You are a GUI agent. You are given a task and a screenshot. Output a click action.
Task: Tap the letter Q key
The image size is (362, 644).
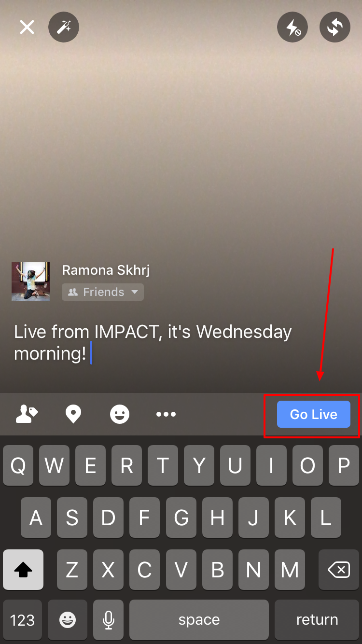[x=18, y=465]
